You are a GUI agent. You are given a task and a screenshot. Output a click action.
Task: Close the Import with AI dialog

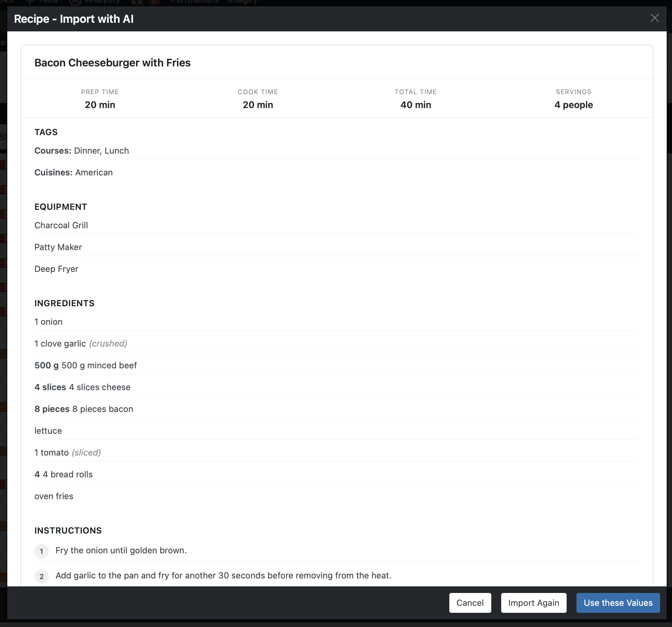point(654,18)
